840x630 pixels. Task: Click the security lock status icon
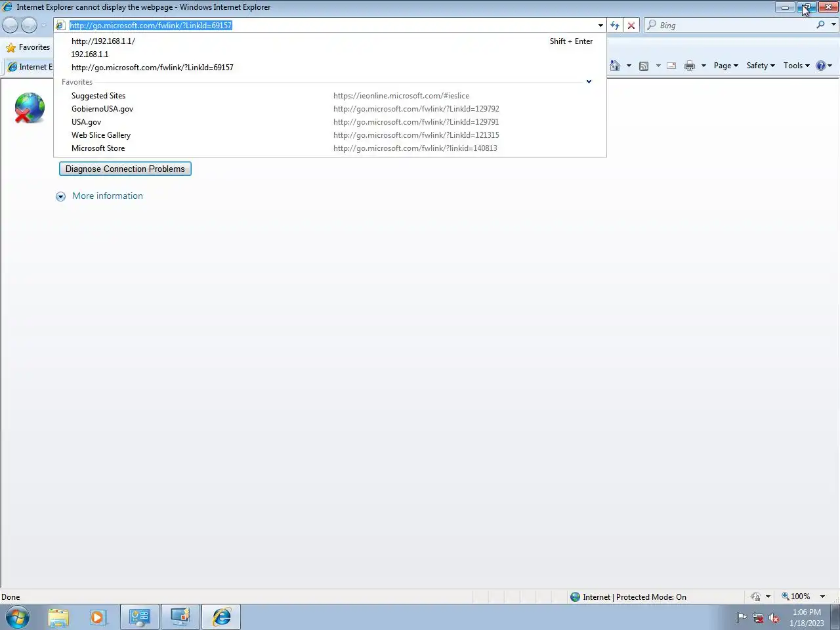tap(755, 597)
